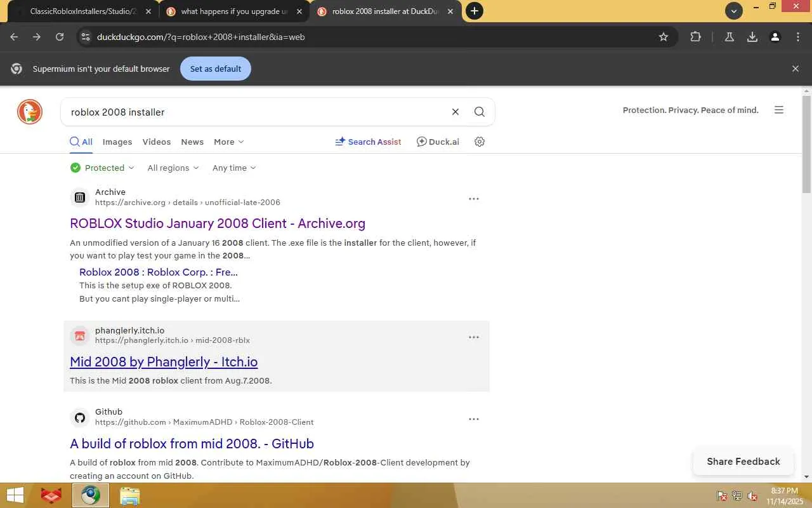The image size is (812, 508).
Task: Open more options for phanglerly.itch.io result
Action: pyautogui.click(x=474, y=337)
